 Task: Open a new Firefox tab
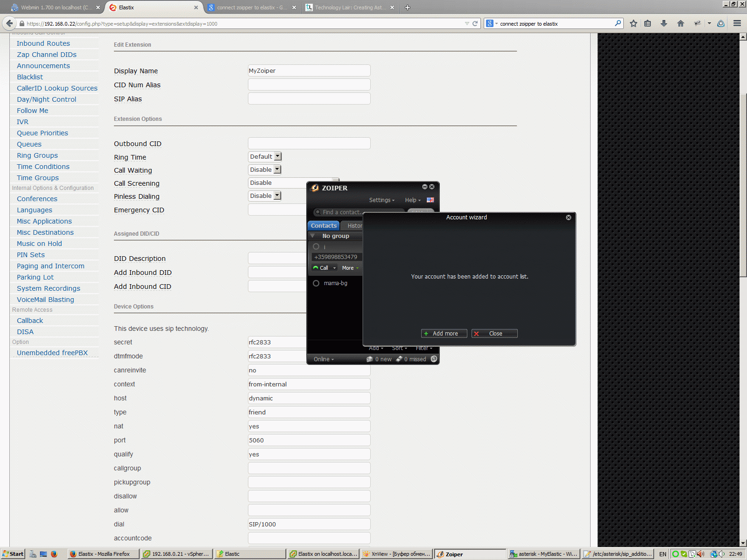click(x=408, y=7)
